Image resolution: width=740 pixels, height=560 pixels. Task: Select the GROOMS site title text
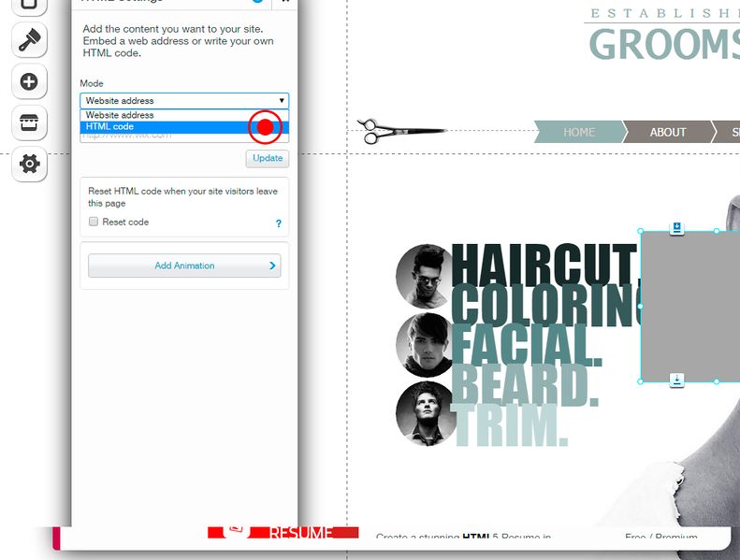[664, 44]
